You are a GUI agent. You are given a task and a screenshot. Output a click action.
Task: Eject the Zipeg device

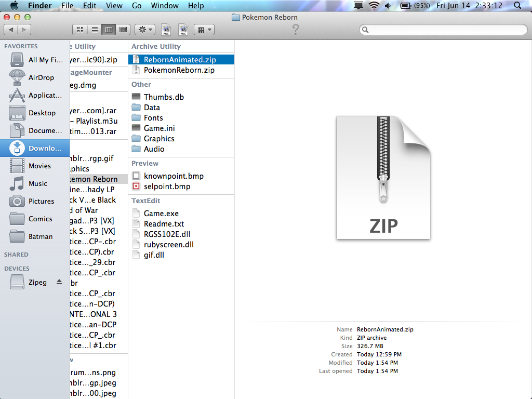click(59, 282)
